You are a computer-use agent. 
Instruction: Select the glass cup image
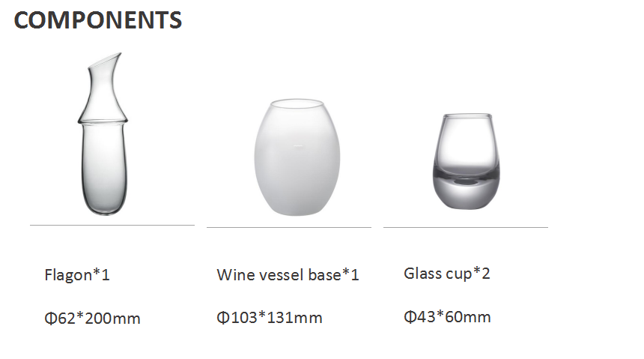(467, 161)
